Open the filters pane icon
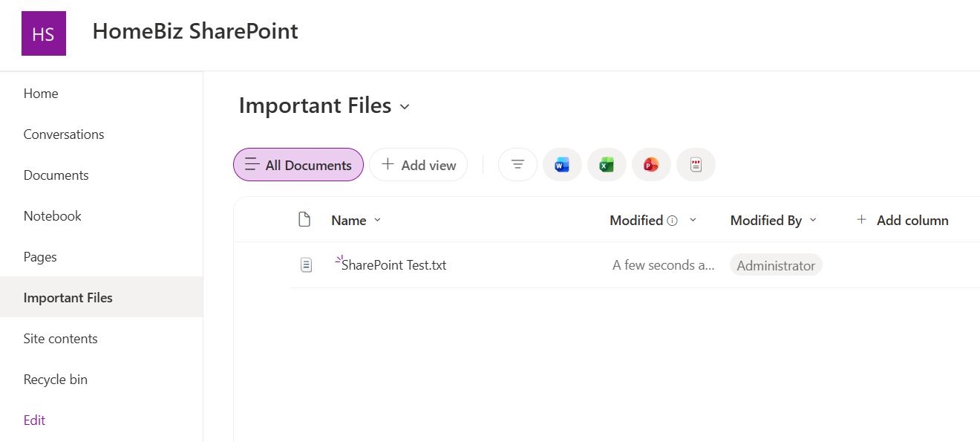This screenshot has height=442, width=980. click(517, 165)
